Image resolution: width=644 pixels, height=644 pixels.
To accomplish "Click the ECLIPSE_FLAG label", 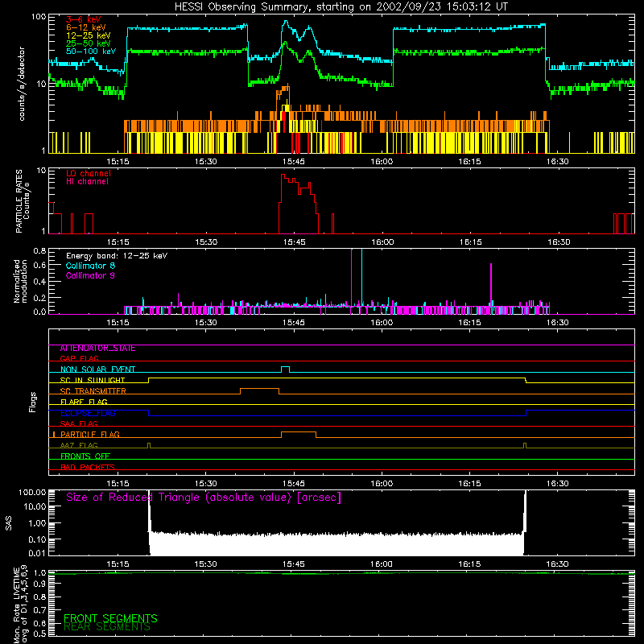I will [88, 413].
